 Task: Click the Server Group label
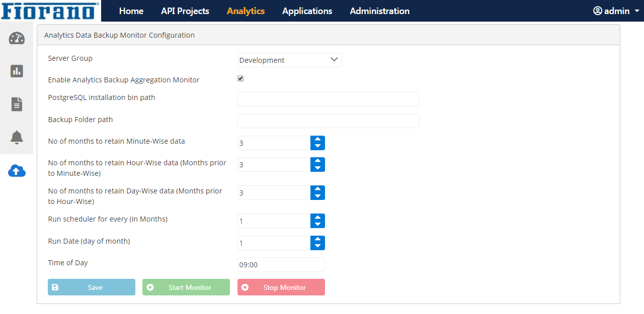pyautogui.click(x=70, y=58)
